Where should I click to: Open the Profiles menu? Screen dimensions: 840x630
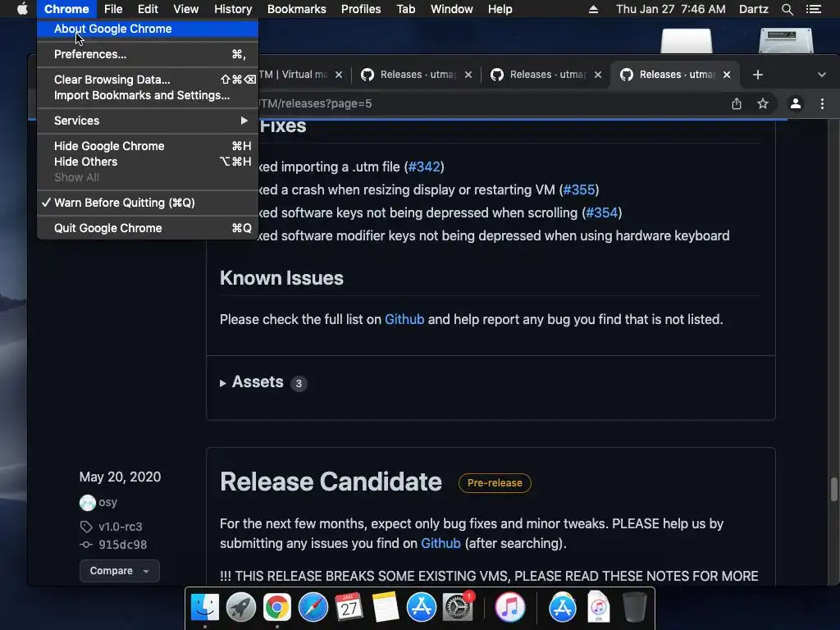[361, 9]
